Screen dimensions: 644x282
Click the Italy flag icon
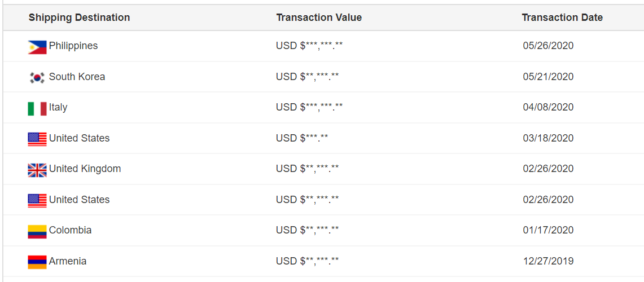[37, 109]
